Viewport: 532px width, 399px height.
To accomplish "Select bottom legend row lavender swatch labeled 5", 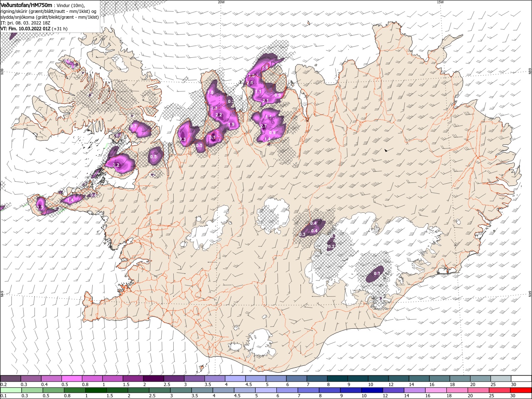I will pyautogui.click(x=266, y=390).
